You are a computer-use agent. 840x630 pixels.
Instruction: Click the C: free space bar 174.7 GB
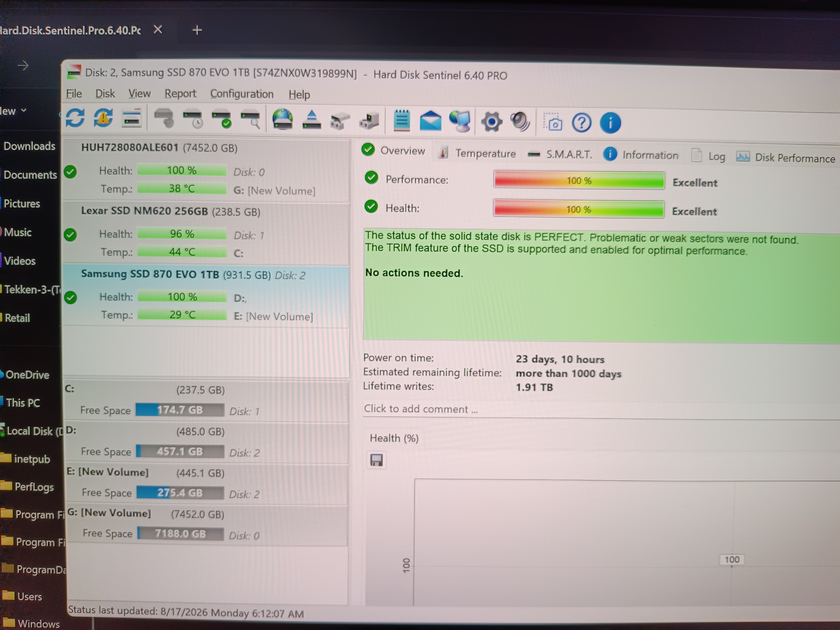(180, 410)
